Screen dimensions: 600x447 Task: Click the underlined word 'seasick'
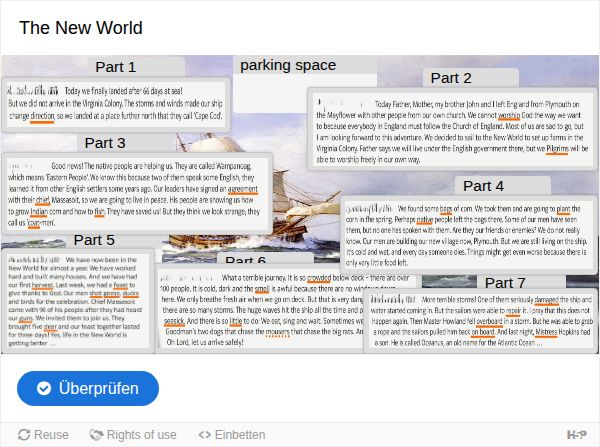coord(174,321)
